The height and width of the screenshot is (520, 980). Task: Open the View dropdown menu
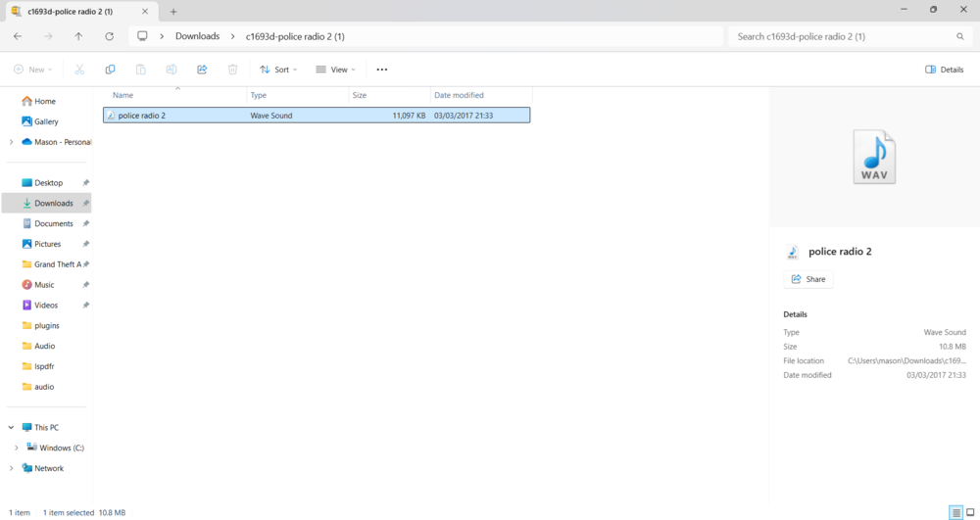[335, 70]
